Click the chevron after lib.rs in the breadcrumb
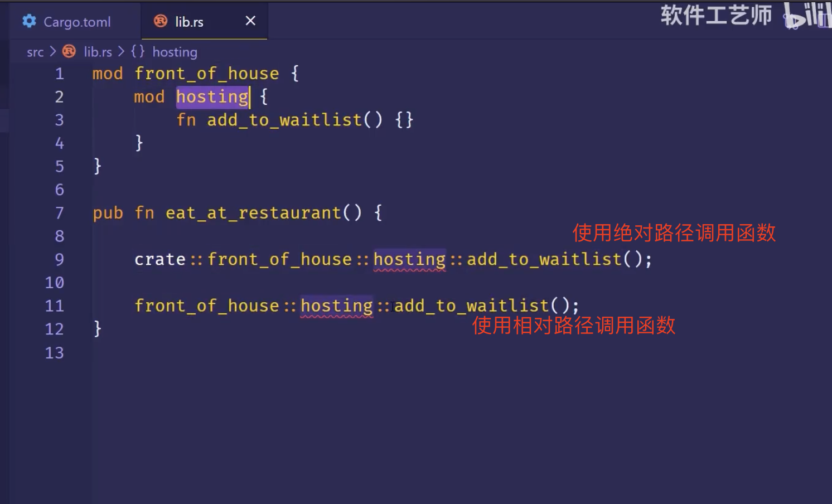832x504 pixels. [x=121, y=52]
